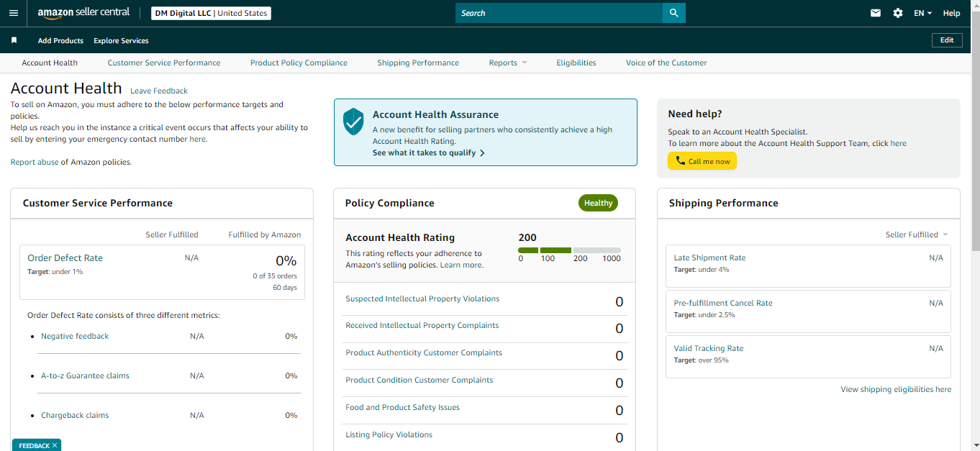Open the Late Shipment Rate link
The image size is (980, 451).
click(709, 258)
